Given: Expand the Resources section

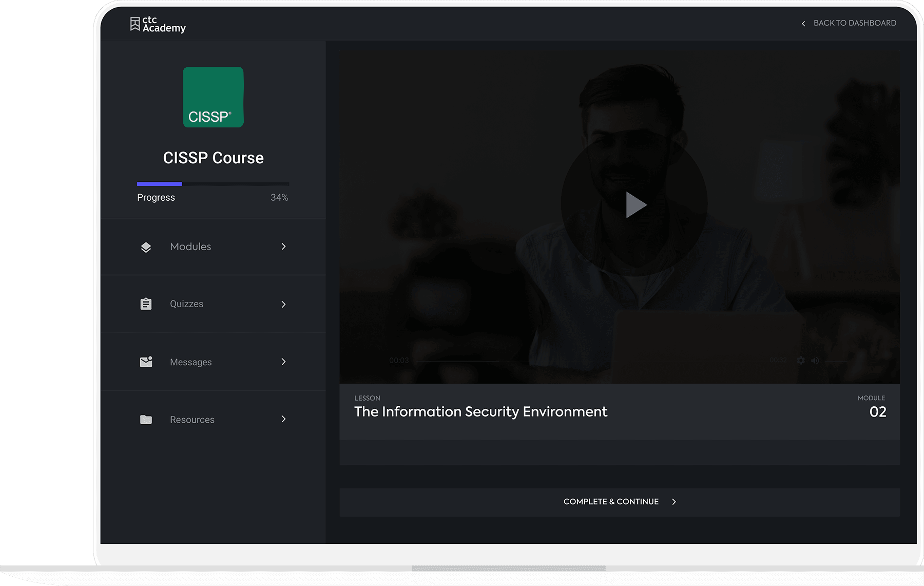Looking at the screenshot, I should (x=283, y=419).
